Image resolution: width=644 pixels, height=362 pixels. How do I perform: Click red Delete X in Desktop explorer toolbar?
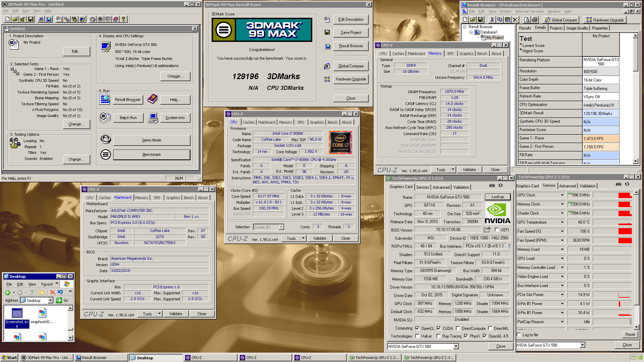click(x=53, y=292)
